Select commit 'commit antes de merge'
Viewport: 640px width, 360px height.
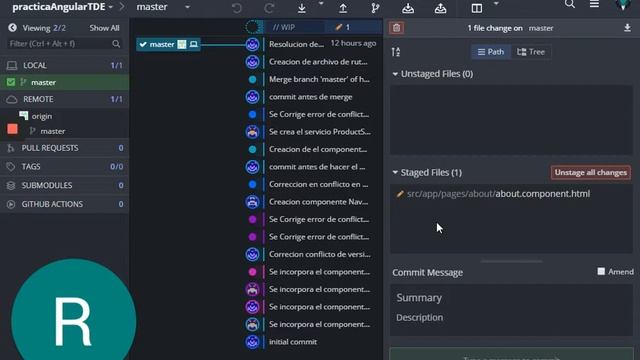coord(310,97)
